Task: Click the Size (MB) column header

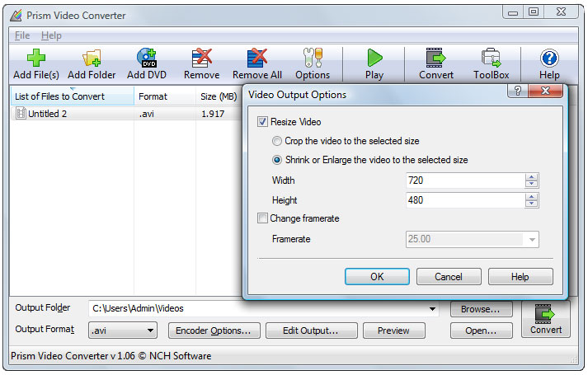Action: tap(219, 96)
